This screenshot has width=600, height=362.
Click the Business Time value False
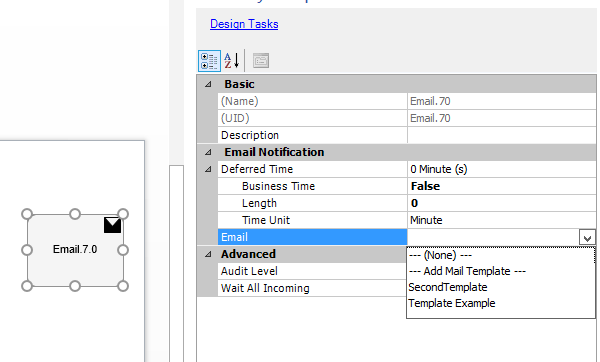(502, 186)
